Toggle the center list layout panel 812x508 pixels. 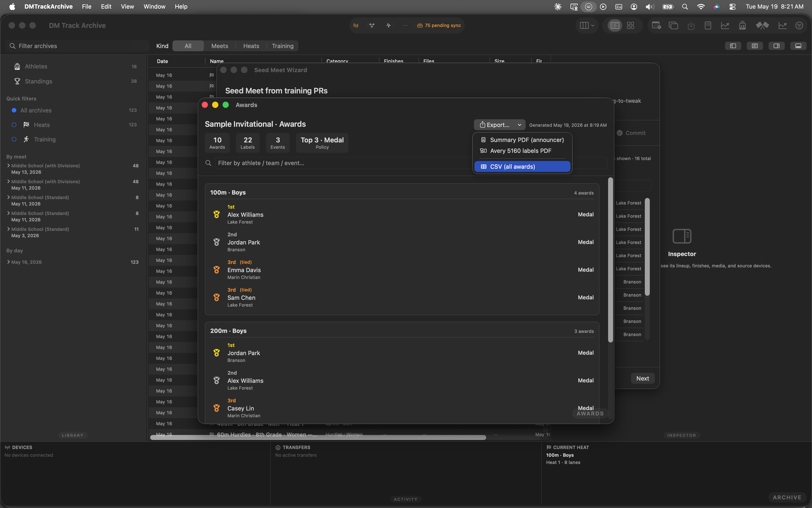(x=755, y=46)
